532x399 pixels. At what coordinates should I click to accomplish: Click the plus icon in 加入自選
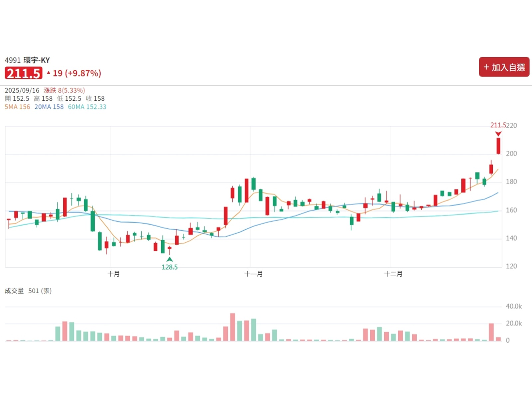point(486,67)
